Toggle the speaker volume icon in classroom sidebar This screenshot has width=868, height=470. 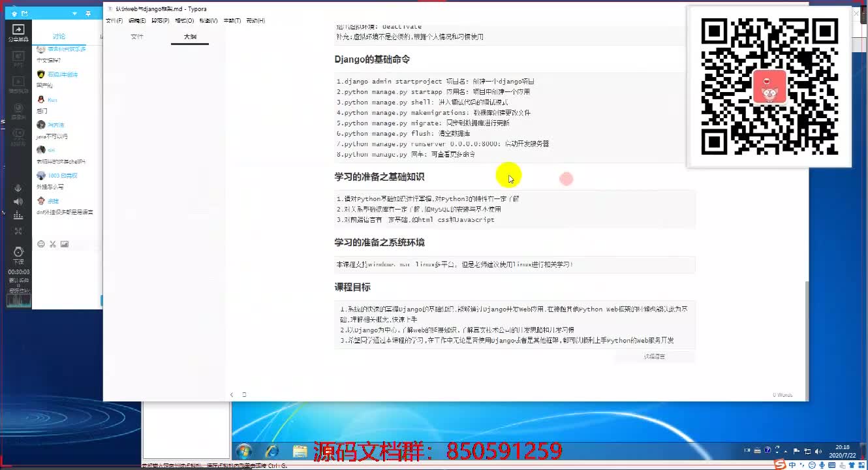(x=18, y=202)
